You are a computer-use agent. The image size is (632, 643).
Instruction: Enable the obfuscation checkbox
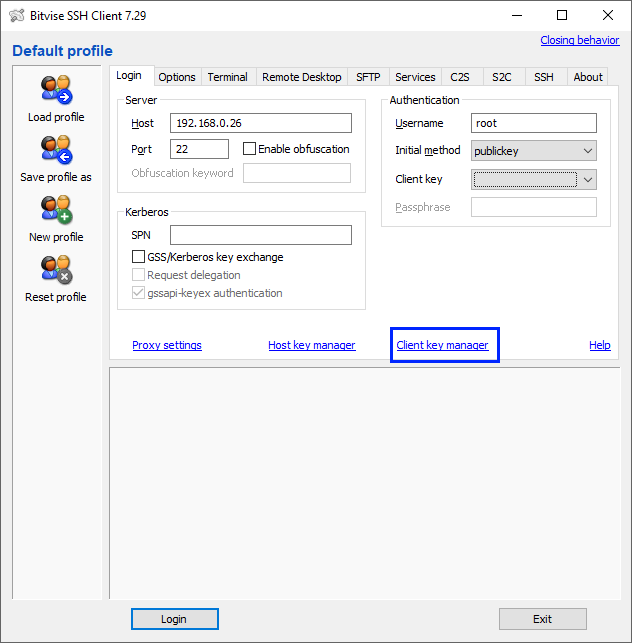coord(249,149)
